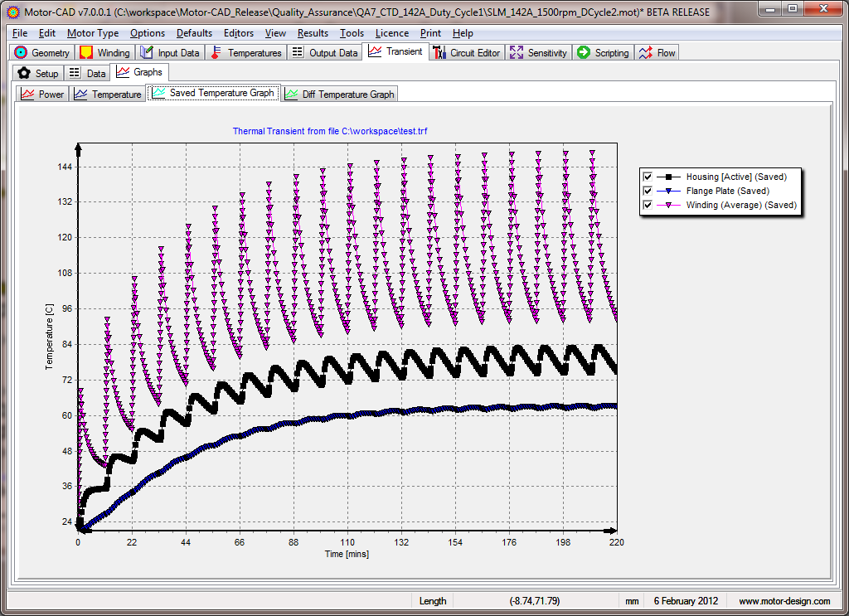849x616 pixels.
Task: Select the Power graph tab
Action: (42, 94)
